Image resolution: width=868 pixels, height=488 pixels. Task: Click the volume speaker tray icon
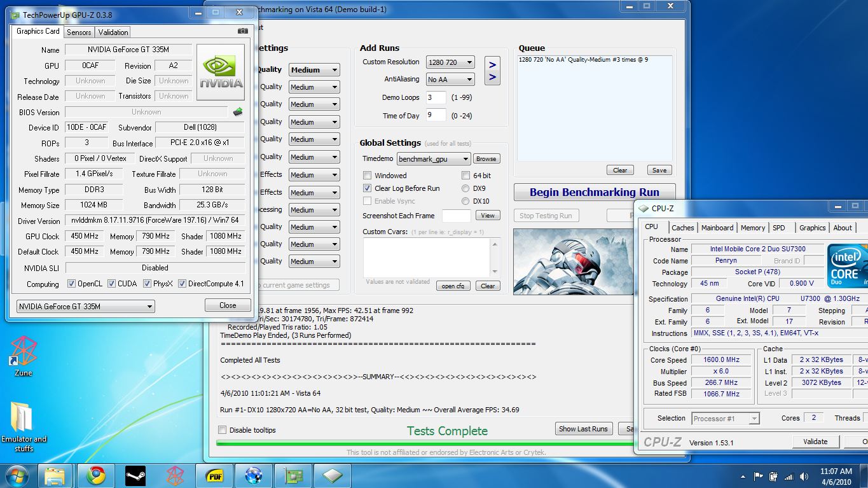coord(804,476)
